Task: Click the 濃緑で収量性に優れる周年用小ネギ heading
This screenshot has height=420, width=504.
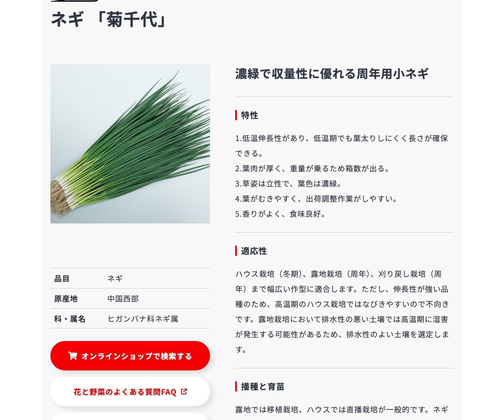Action: pyautogui.click(x=332, y=74)
